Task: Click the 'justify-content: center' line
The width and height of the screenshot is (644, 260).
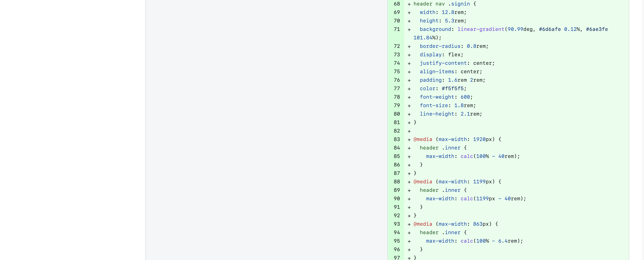Action: [457, 63]
